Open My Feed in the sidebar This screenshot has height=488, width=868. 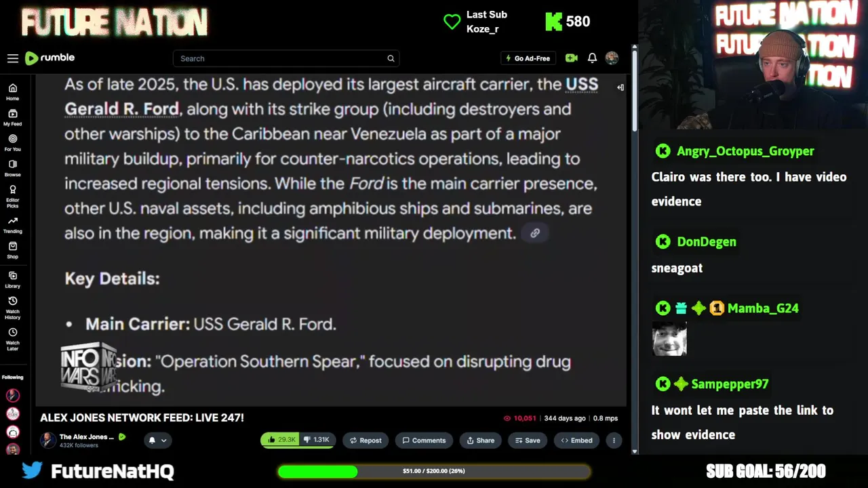[x=12, y=117]
